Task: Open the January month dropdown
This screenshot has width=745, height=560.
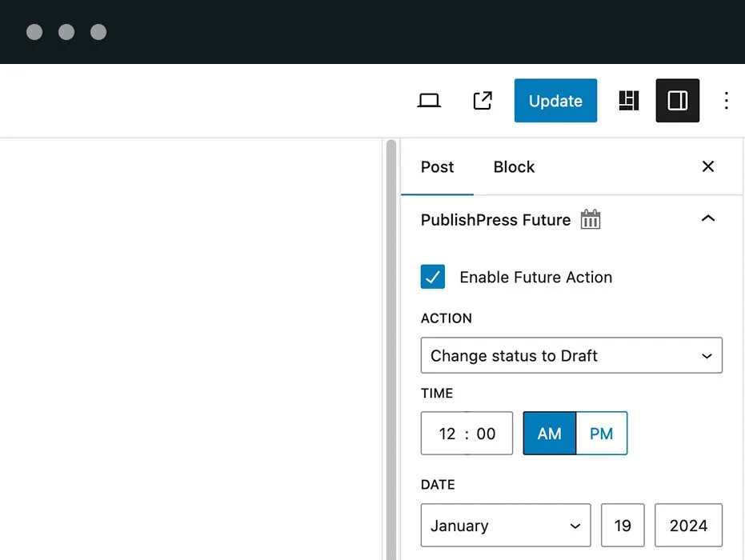Action: point(506,526)
